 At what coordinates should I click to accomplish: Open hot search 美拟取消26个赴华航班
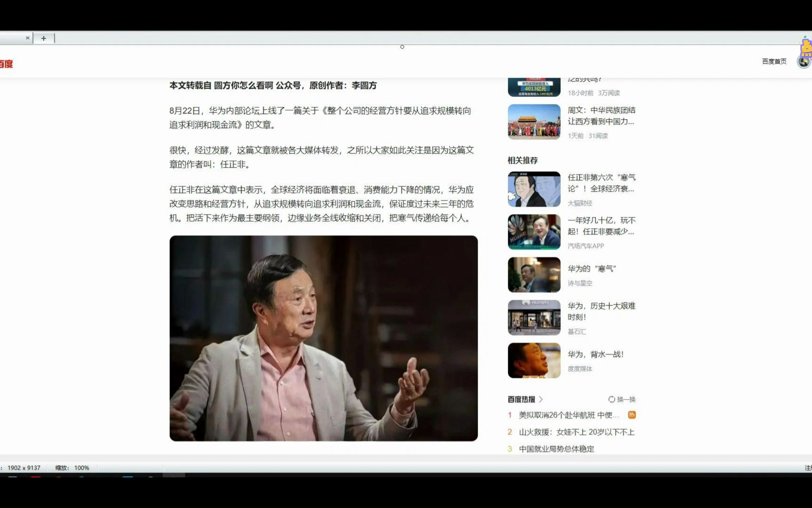tap(568, 415)
